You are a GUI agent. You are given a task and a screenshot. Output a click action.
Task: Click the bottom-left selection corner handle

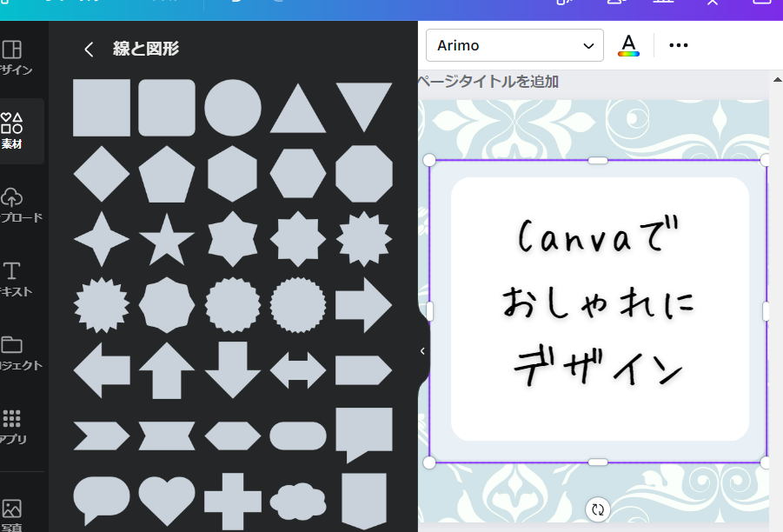tap(429, 462)
